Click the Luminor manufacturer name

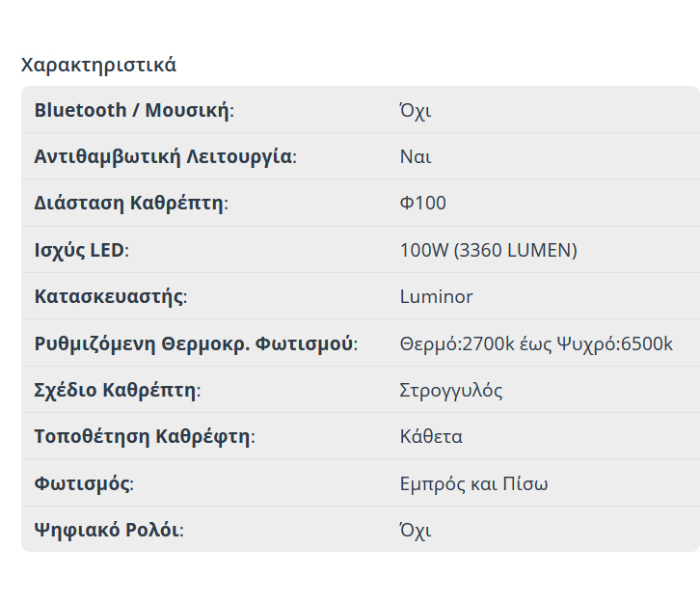tap(437, 296)
